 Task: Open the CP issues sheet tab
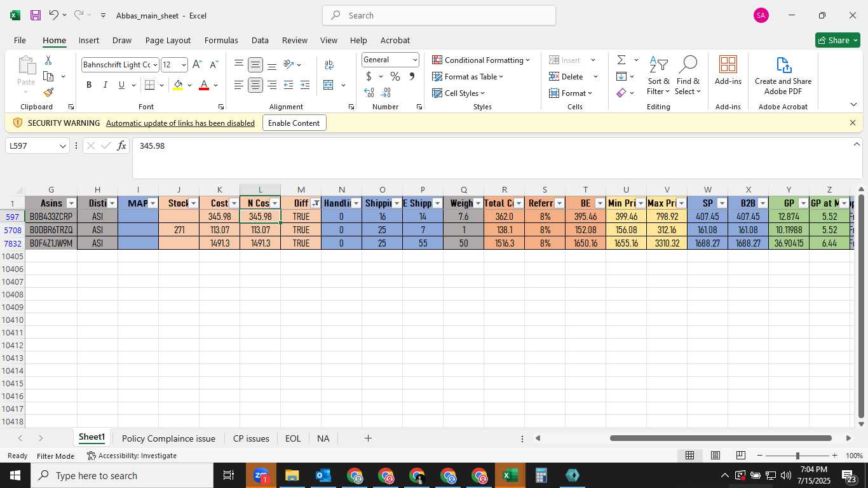point(251,438)
